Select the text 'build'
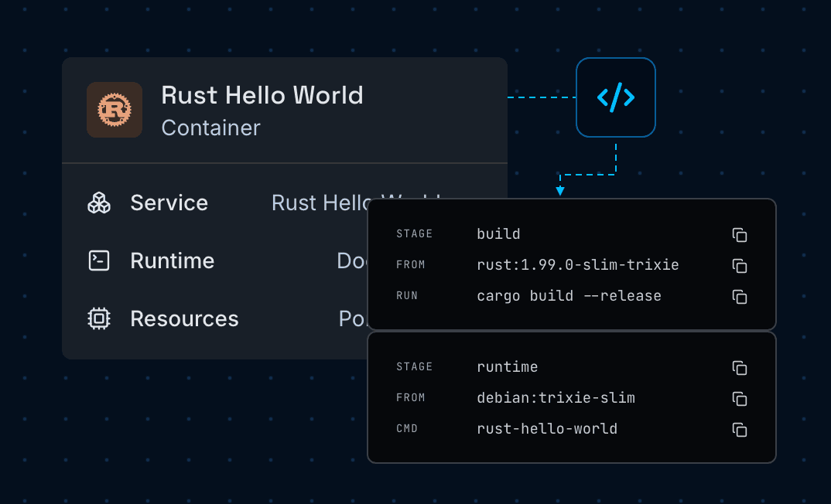The height and width of the screenshot is (504, 831). (x=498, y=234)
